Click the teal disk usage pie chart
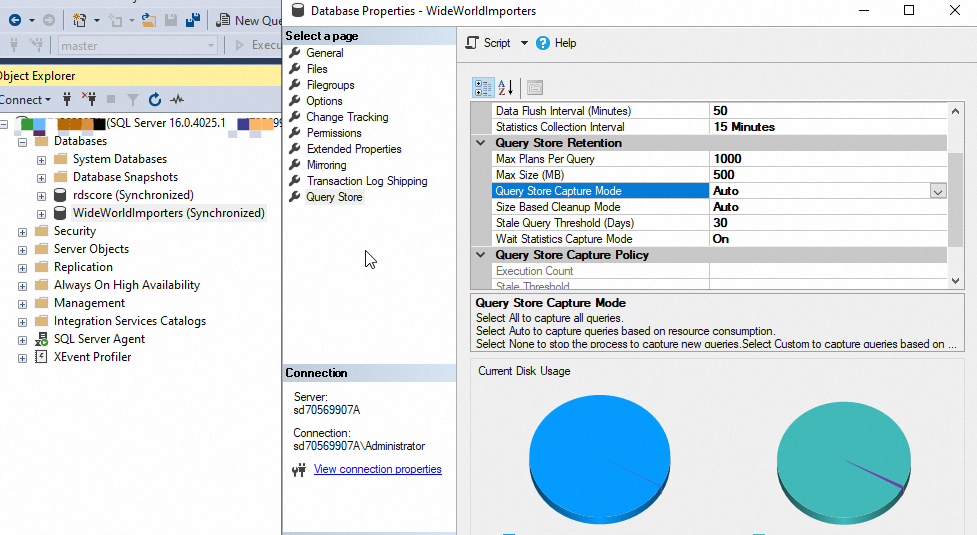This screenshot has width=977, height=535. coord(844,463)
